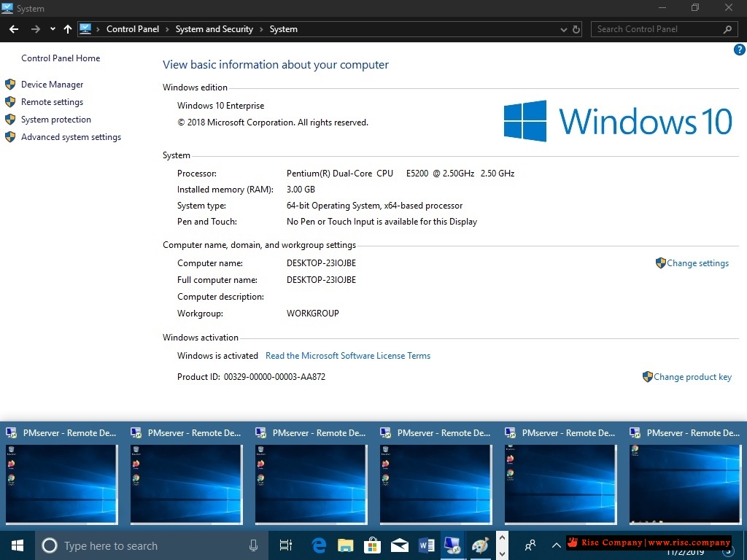
Task: Go up one level with Up arrow
Action: click(x=68, y=29)
